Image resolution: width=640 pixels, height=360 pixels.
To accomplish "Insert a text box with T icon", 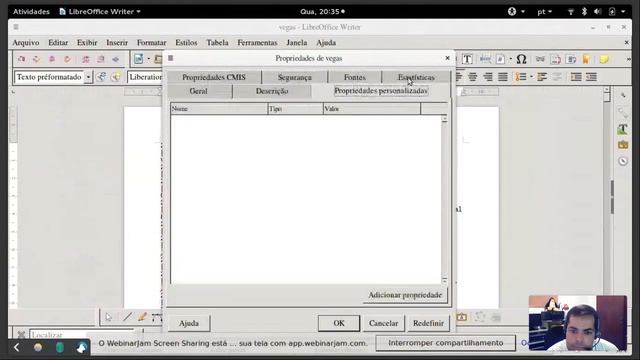I will pos(467,59).
